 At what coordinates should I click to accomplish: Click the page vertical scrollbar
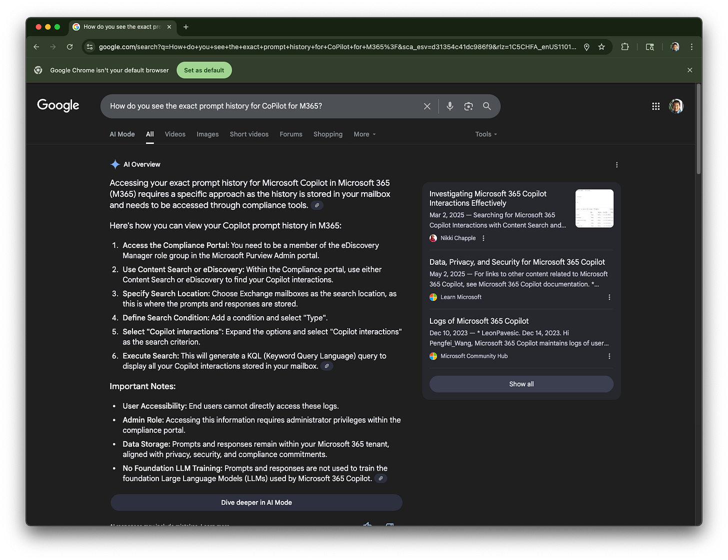point(698,130)
